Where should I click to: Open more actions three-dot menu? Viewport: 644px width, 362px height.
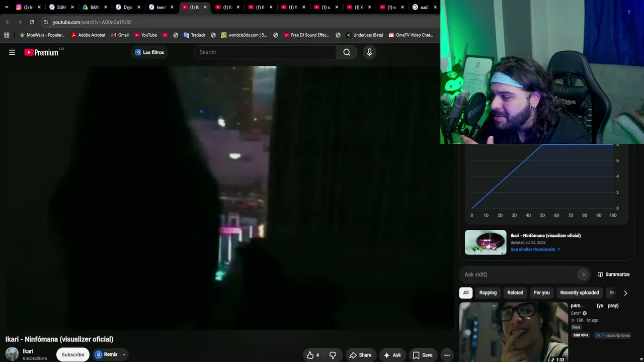(447, 355)
